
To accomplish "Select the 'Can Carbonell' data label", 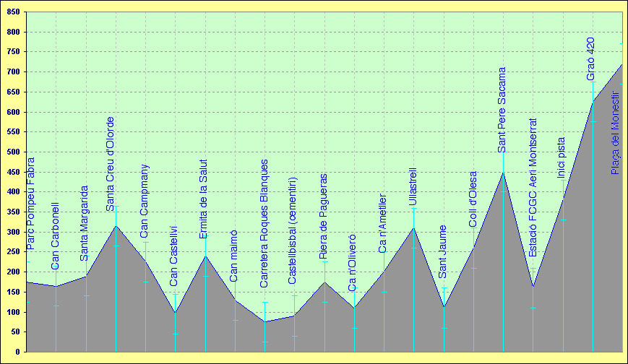I will (56, 236).
